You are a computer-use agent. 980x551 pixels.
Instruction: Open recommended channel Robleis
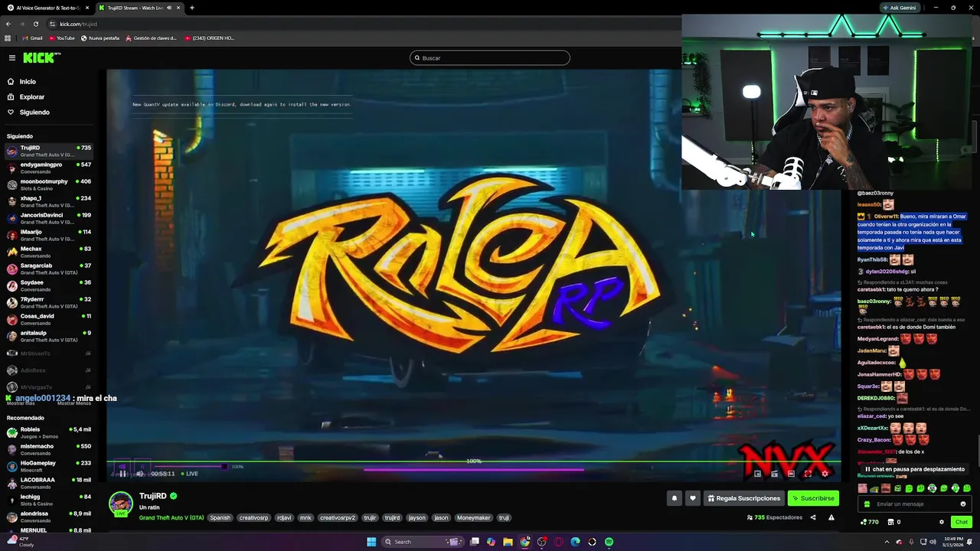(x=50, y=432)
